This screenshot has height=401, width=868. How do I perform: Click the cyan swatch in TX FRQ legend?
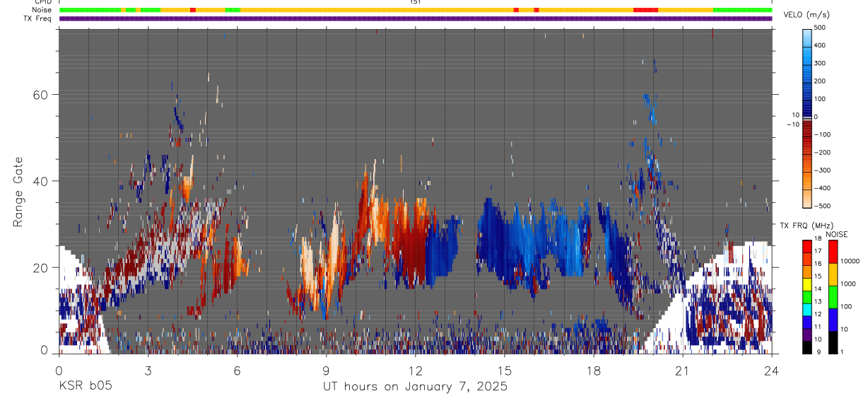[807, 310]
